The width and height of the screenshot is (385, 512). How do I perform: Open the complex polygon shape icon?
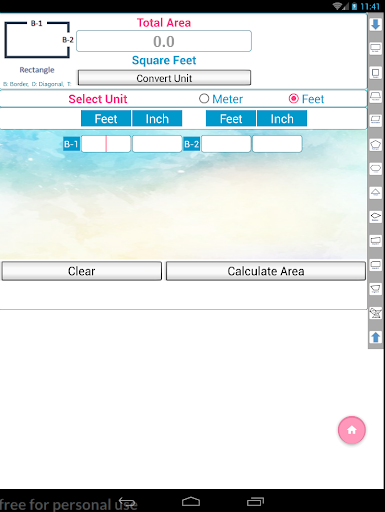click(x=376, y=313)
